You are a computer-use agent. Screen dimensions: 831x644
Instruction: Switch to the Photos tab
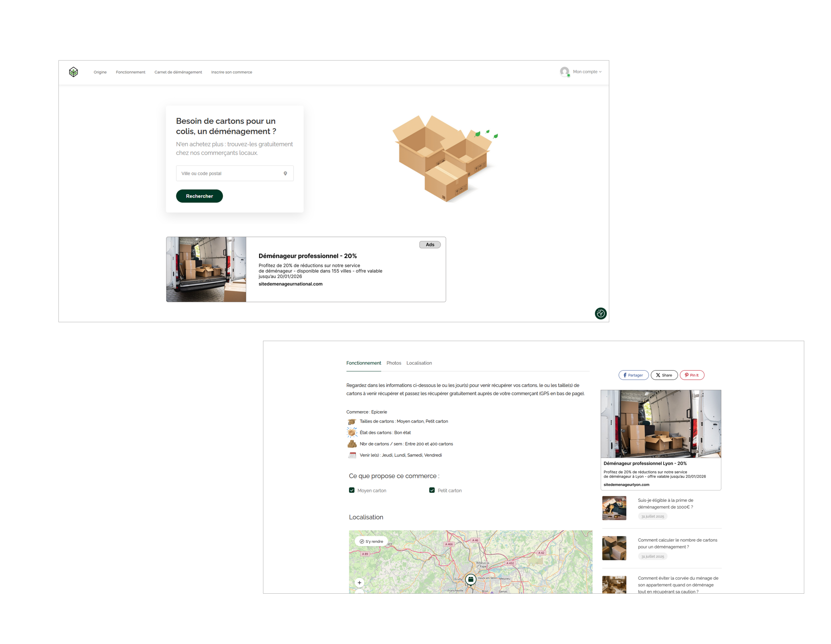coord(393,363)
